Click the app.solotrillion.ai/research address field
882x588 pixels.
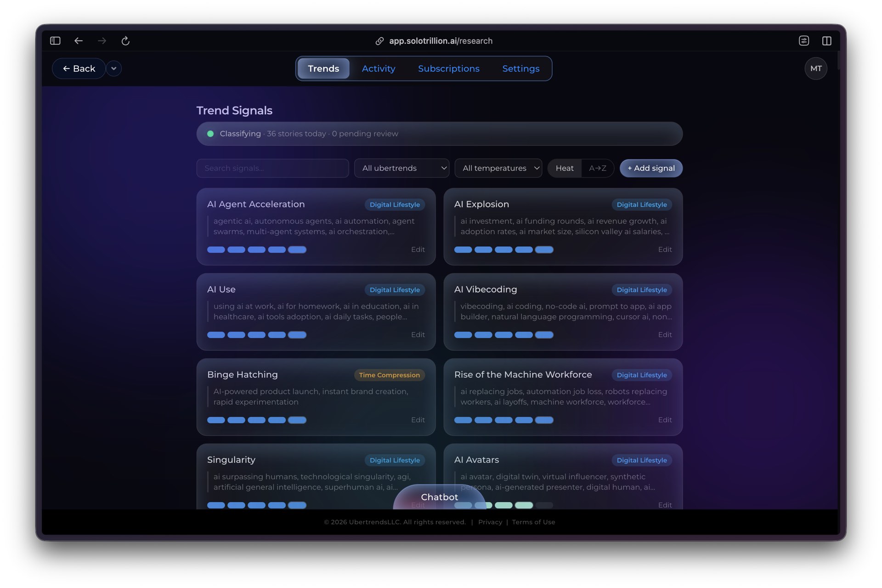(x=441, y=41)
